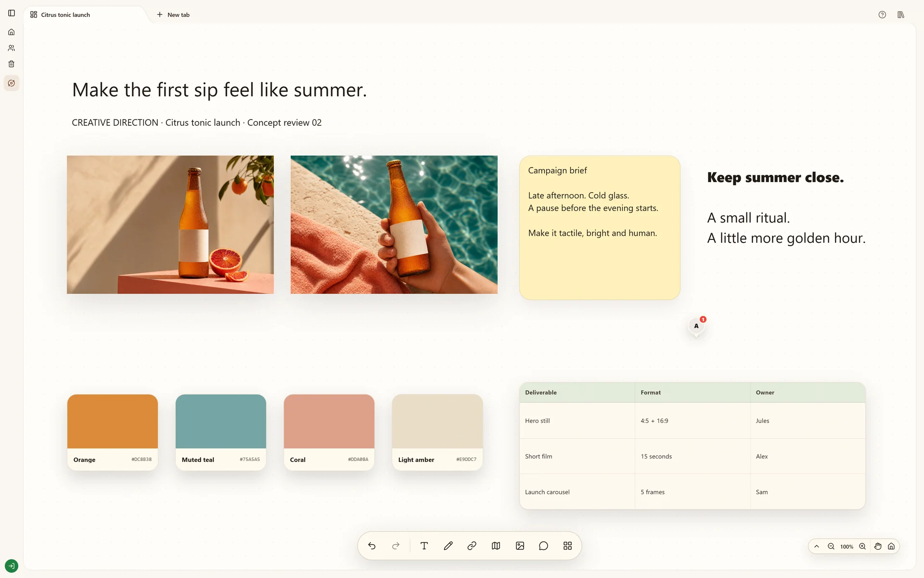Toggle the sidebar panel icon
This screenshot has width=924, height=578.
pos(12,13)
